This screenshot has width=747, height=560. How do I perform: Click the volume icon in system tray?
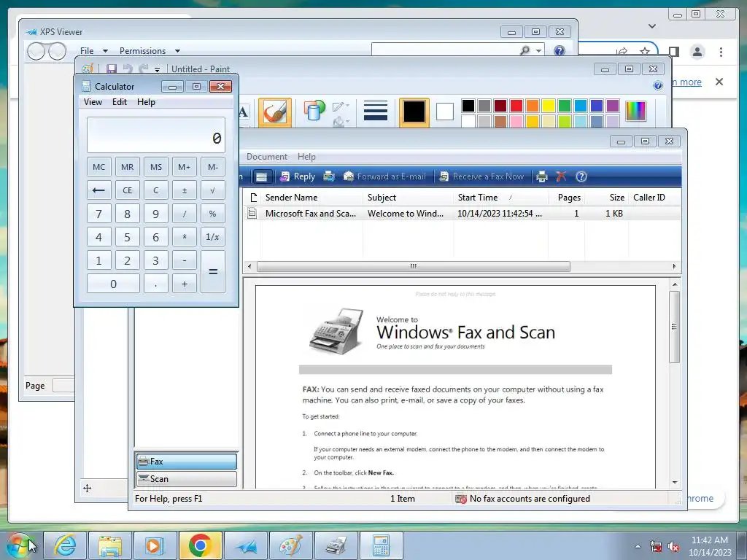pyautogui.click(x=673, y=547)
